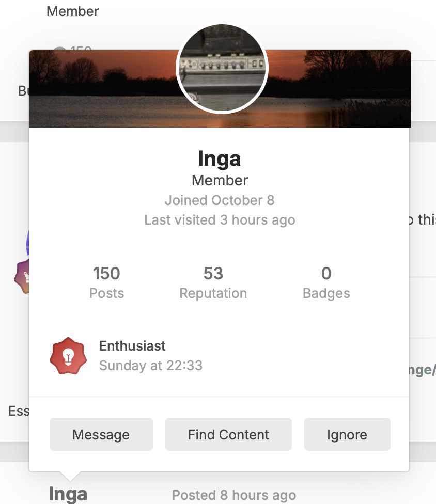This screenshot has height=504, width=436.
Task: Click the Last visited 3 hours ago text
Action: [x=220, y=220]
